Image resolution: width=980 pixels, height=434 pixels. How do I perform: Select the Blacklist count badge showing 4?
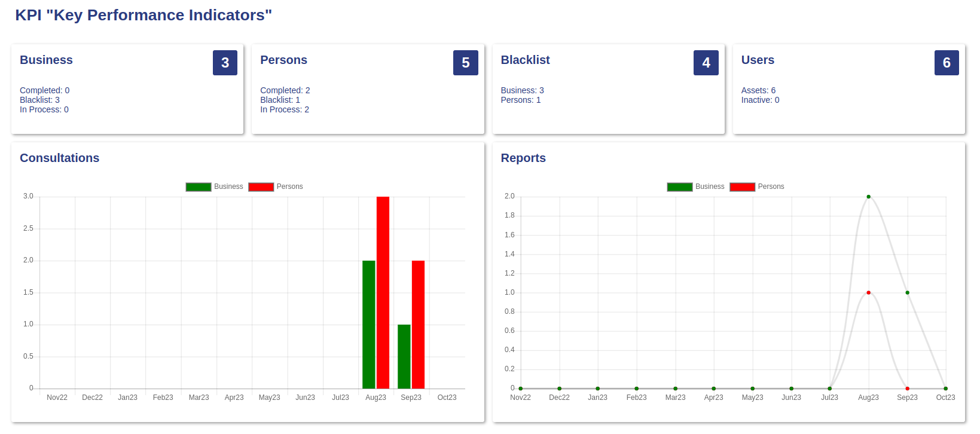[x=706, y=63]
